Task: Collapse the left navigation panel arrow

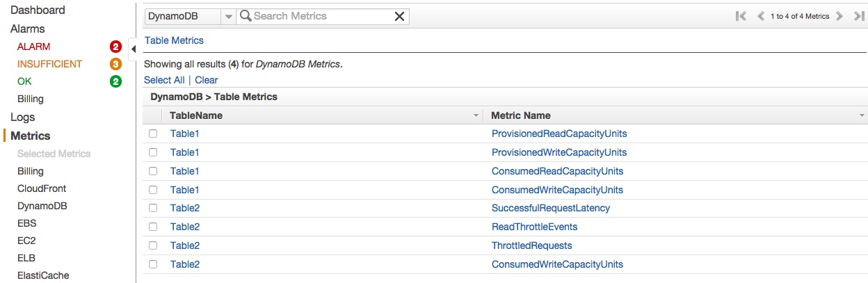Action: pyautogui.click(x=133, y=48)
